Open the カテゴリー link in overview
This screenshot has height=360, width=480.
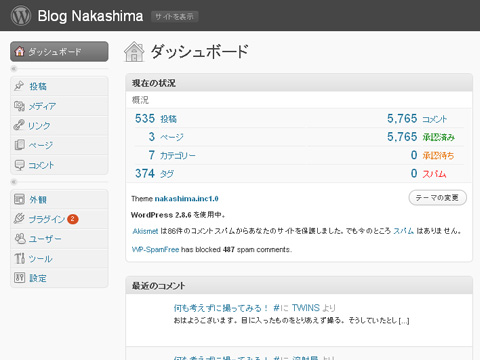[x=178, y=155]
